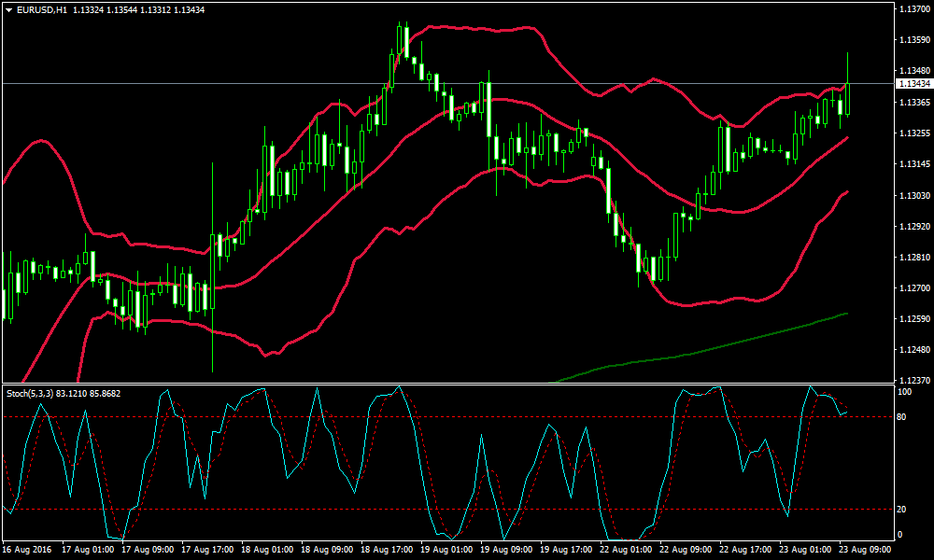Click the triangle arrow beside EURUSD,H1 title

(9, 9)
